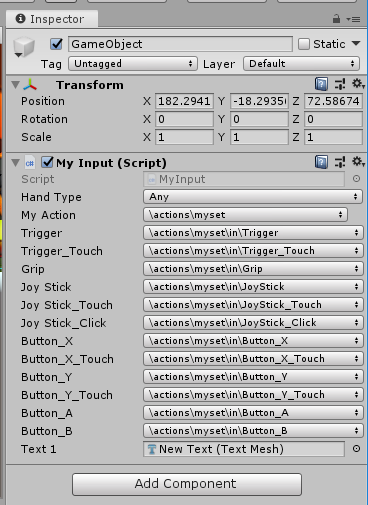
Task: Click the Text Mesh icon in Text 1 field
Action: click(152, 449)
